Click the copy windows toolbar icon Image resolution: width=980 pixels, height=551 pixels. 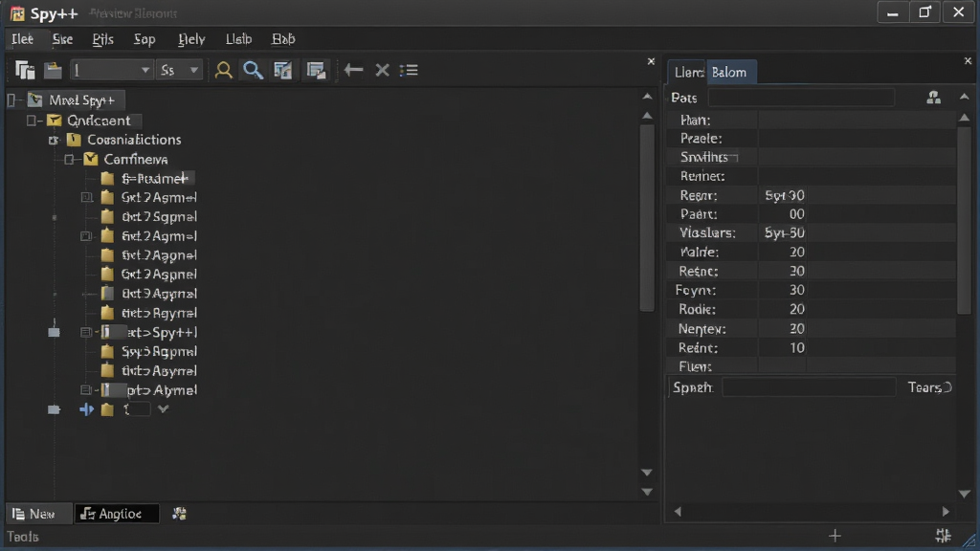[25, 70]
